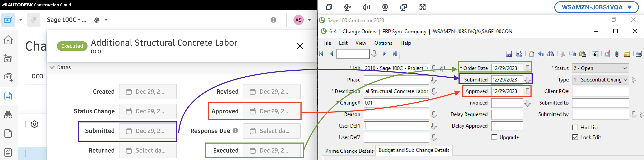
Task: Click the copy icon in Sage toolbar
Action: (572, 54)
